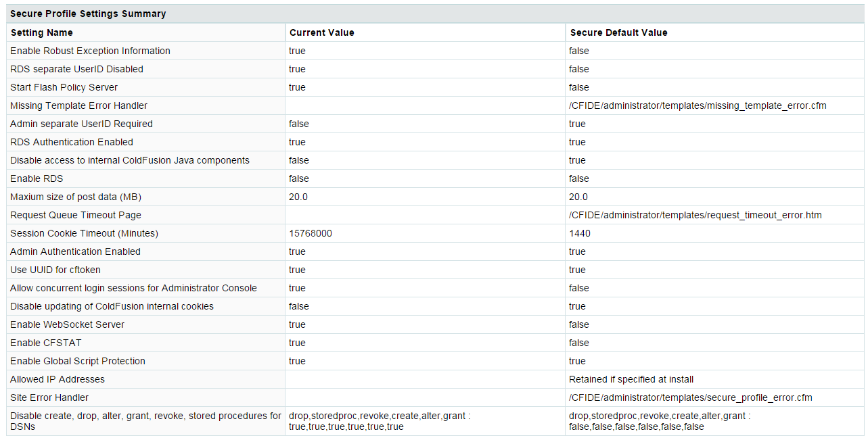Select the Enable WebSocket Server setting name
Image resolution: width=868 pixels, height=440 pixels.
coord(67,324)
